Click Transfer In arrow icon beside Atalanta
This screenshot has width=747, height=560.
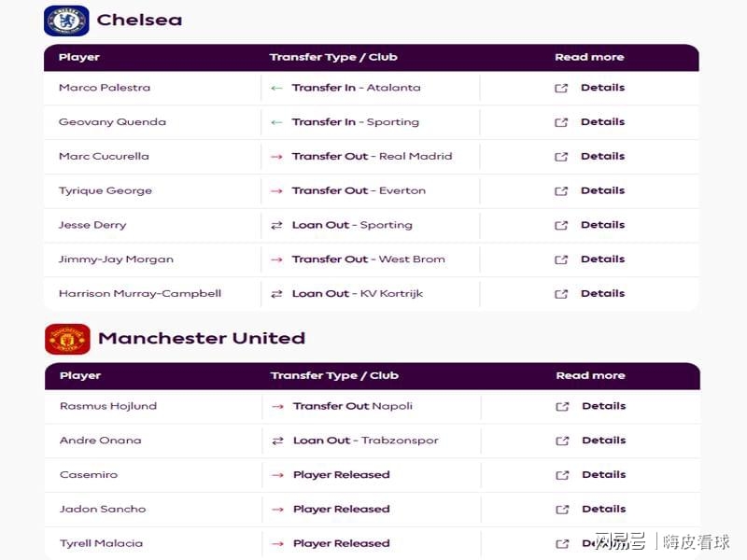(276, 88)
